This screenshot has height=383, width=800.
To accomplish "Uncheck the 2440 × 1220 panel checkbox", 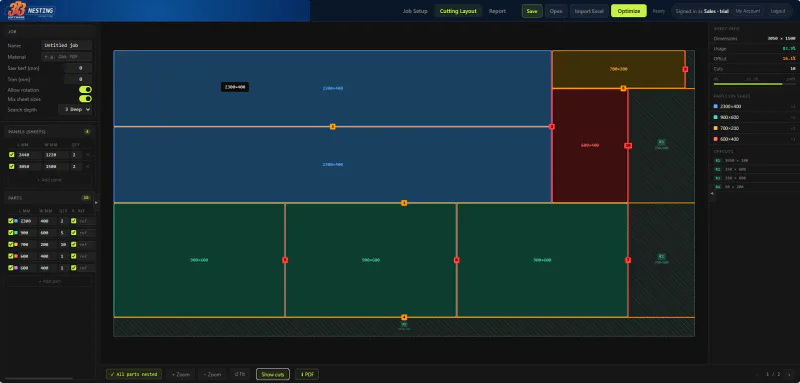I will pyautogui.click(x=12, y=155).
